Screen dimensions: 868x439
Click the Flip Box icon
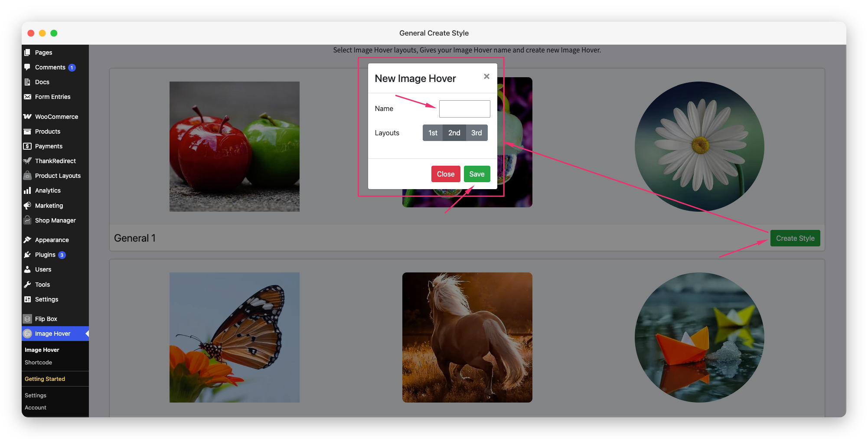coord(27,319)
